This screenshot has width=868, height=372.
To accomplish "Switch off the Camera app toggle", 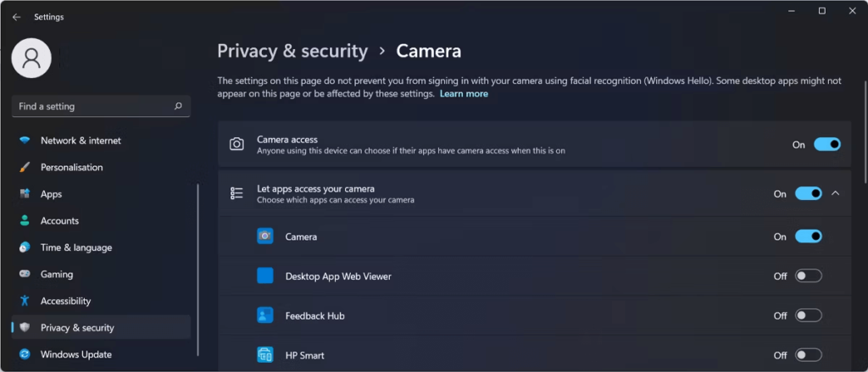I will coord(809,236).
